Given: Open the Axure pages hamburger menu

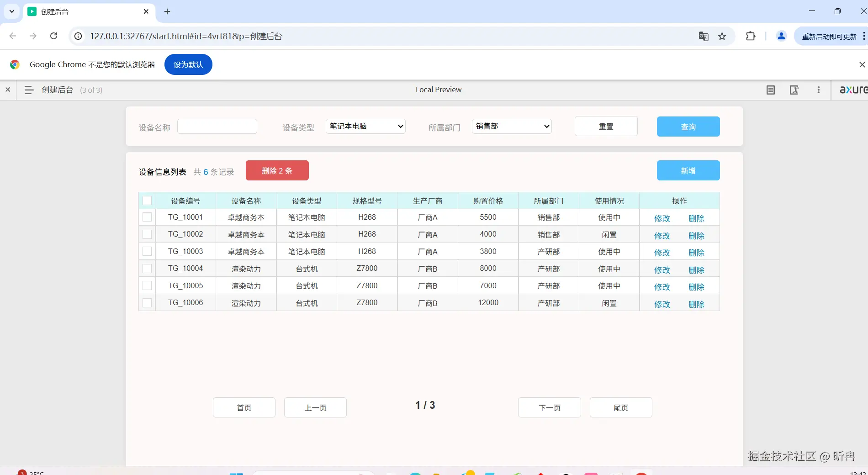Looking at the screenshot, I should pos(29,90).
